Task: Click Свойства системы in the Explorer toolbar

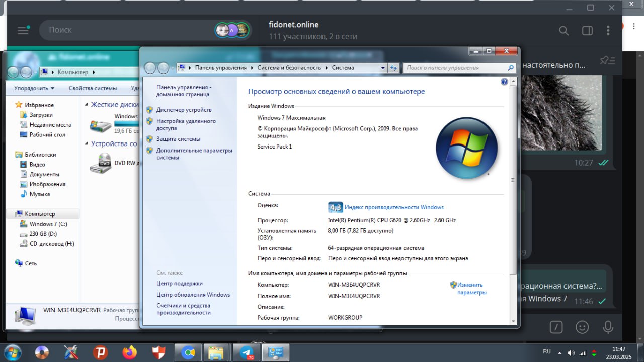Action: (93, 88)
